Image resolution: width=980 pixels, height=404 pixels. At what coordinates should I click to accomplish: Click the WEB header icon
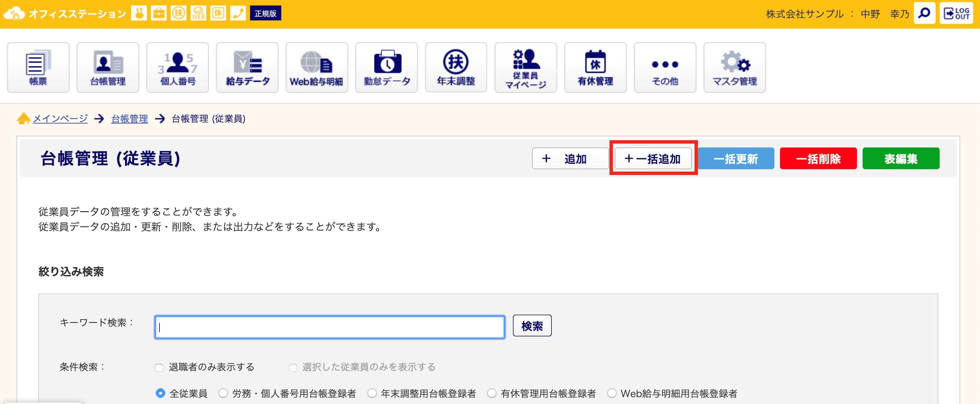198,13
